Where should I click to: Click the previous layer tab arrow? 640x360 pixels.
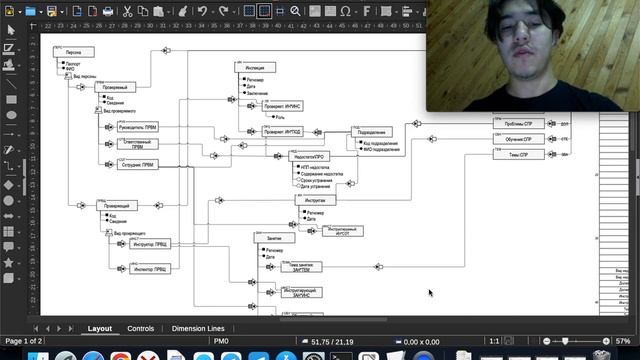48,329
